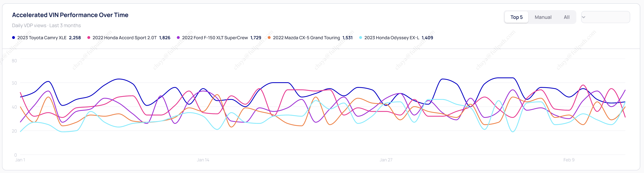Hide the 2022 Mazda CX-5 Grand Touring label
This screenshot has height=173, width=644.
pos(306,38)
